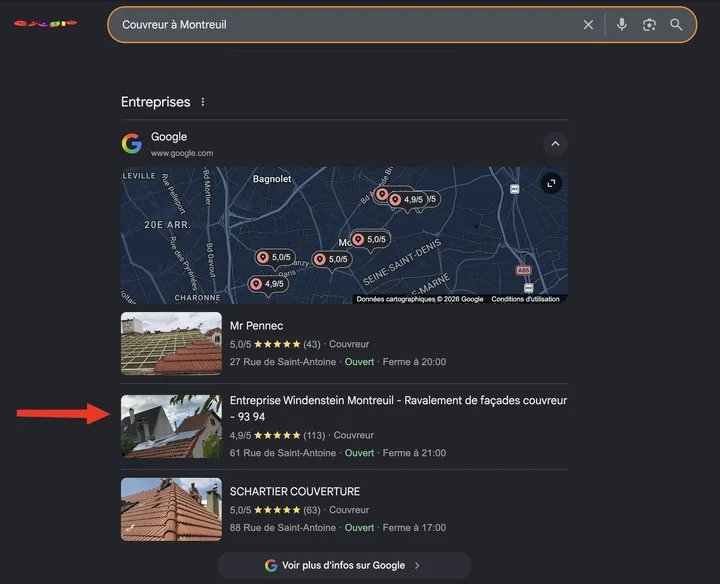Open the Entreprise Windenstein roof thumbnail
This screenshot has height=584, width=720.
click(171, 427)
